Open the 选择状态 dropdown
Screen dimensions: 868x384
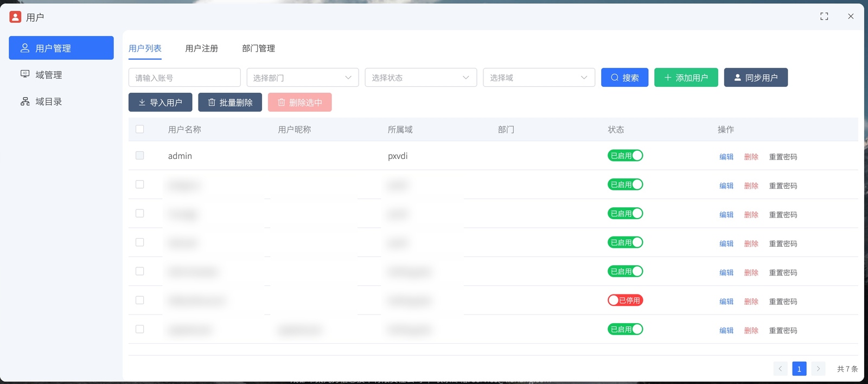421,78
